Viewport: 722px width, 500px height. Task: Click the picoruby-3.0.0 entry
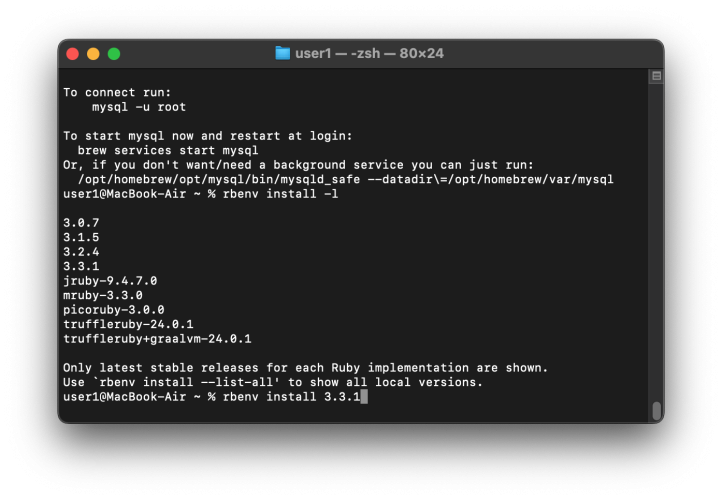(113, 310)
